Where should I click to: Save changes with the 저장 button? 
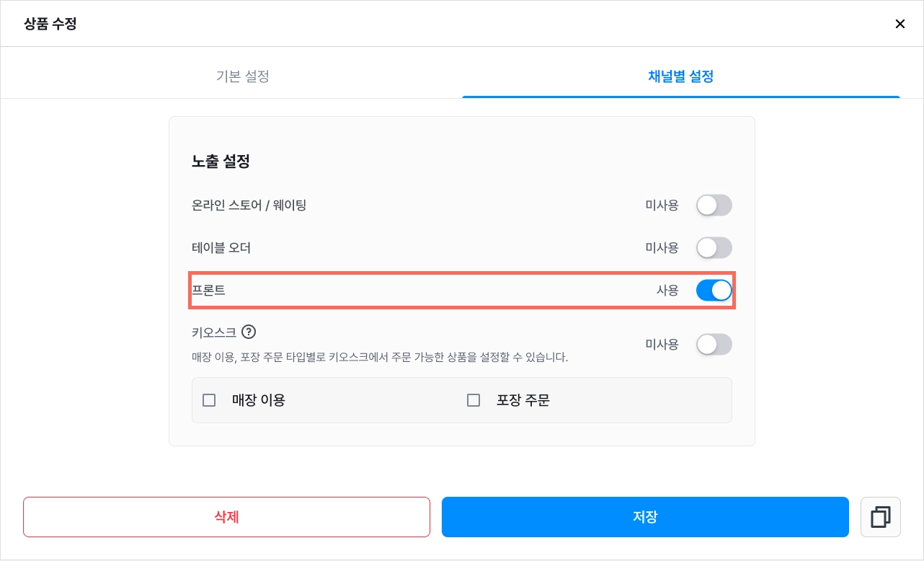tap(645, 517)
